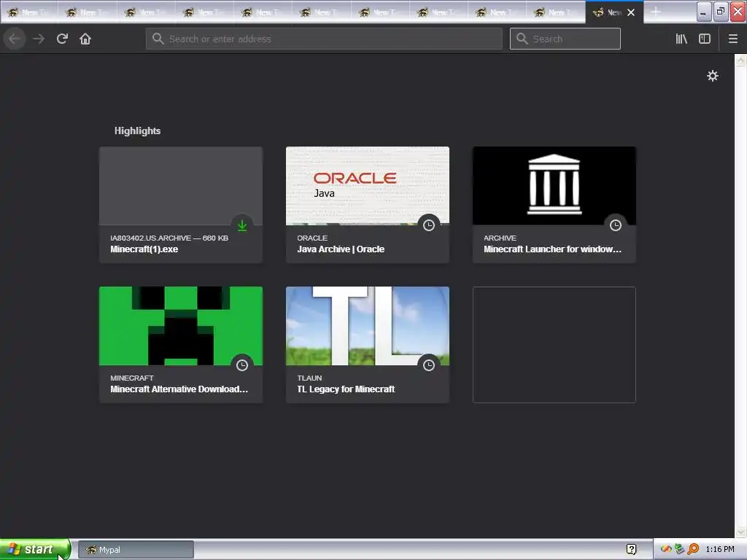Click the 'Java Archive | Oracle' title text
The height and width of the screenshot is (560, 747).
(x=341, y=249)
